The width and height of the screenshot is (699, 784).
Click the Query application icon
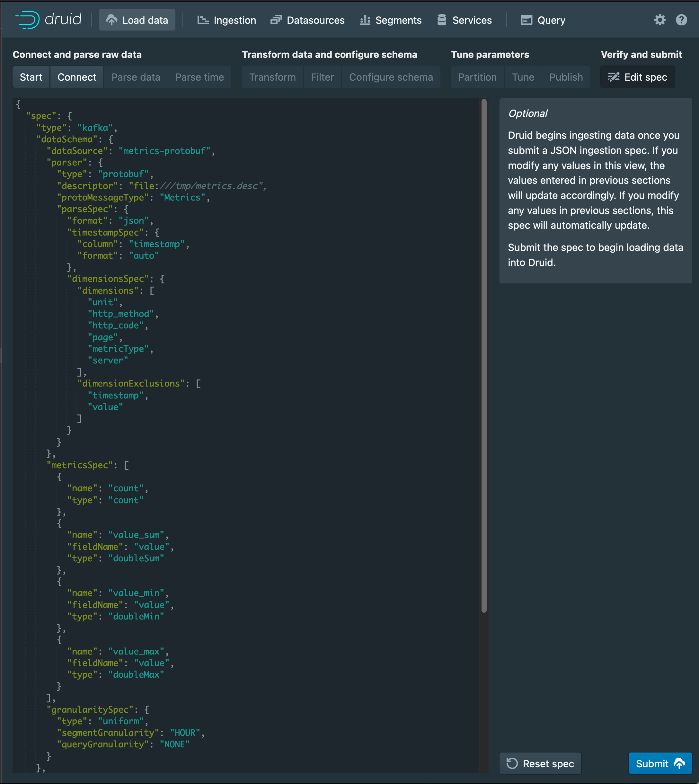(526, 20)
